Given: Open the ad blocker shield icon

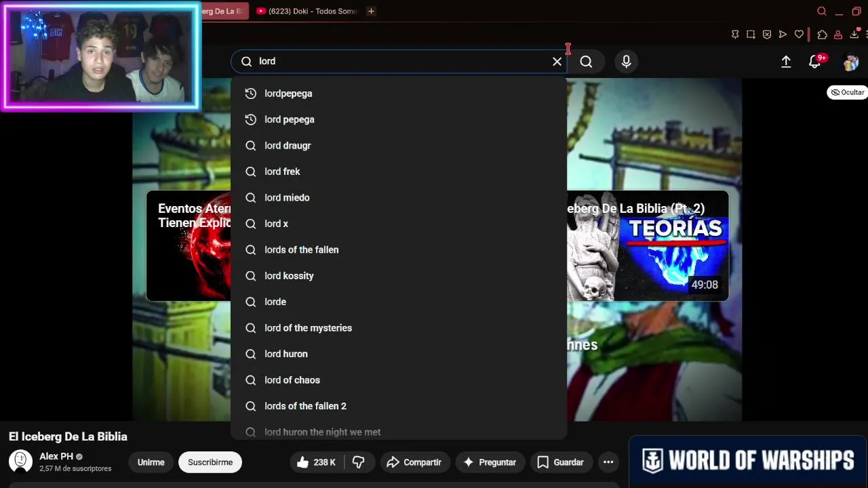Looking at the screenshot, I should tap(767, 35).
